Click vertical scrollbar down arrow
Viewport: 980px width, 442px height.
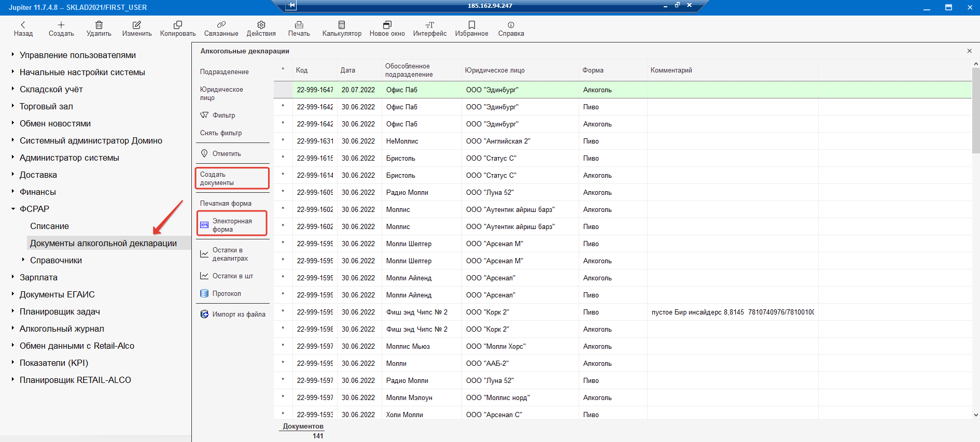pyautogui.click(x=976, y=415)
